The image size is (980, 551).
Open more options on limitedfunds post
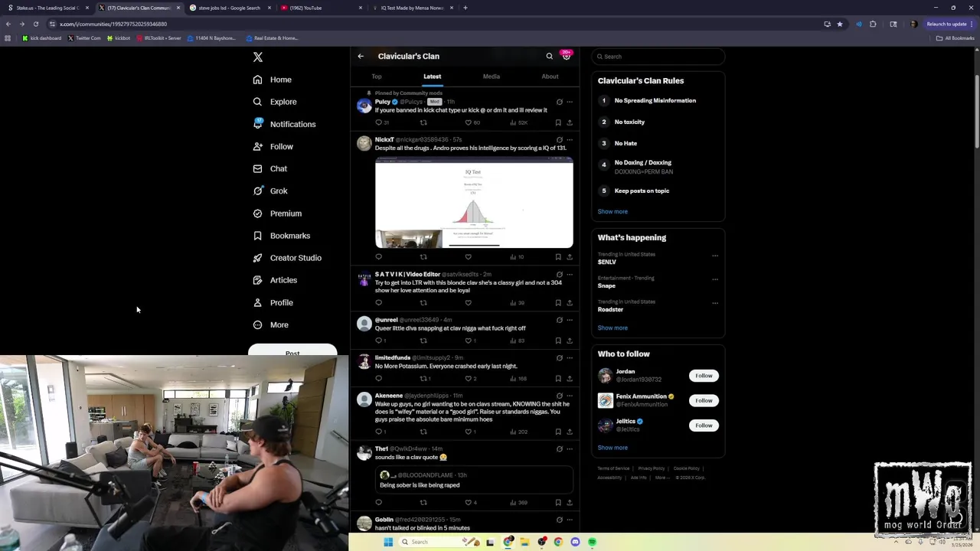[570, 357]
